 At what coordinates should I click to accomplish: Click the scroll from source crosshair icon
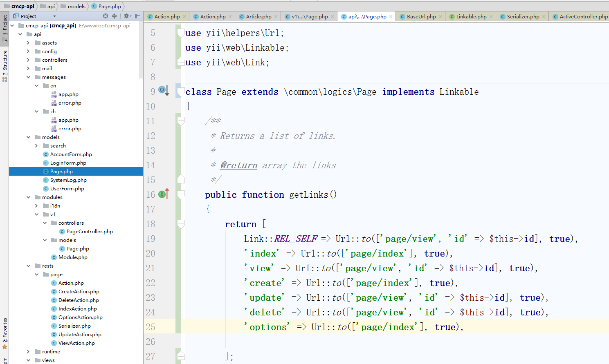pyautogui.click(x=106, y=16)
